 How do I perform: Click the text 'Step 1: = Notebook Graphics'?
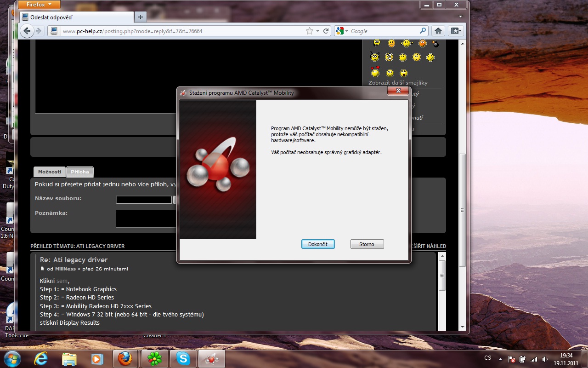[78, 289]
